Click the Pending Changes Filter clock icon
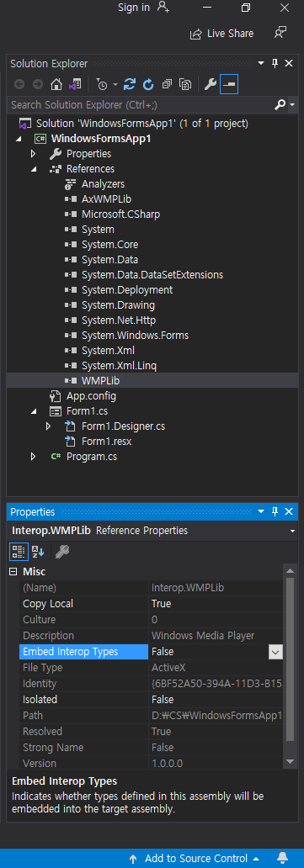This screenshot has width=304, height=868. click(x=102, y=84)
